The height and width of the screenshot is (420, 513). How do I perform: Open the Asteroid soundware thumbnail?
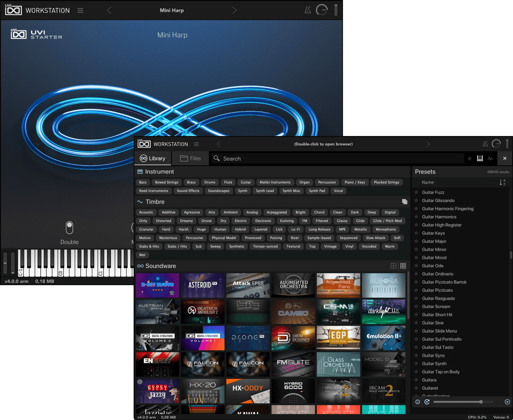tap(203, 285)
